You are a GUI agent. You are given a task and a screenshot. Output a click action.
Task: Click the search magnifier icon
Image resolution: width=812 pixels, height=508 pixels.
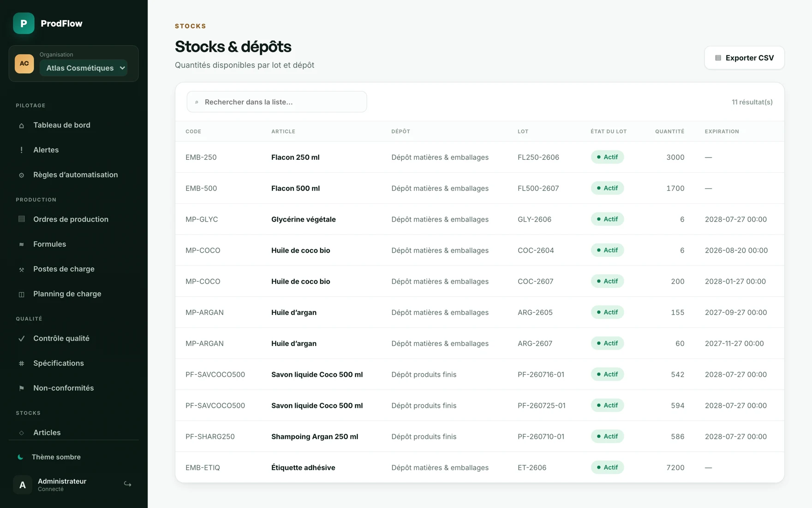click(197, 102)
